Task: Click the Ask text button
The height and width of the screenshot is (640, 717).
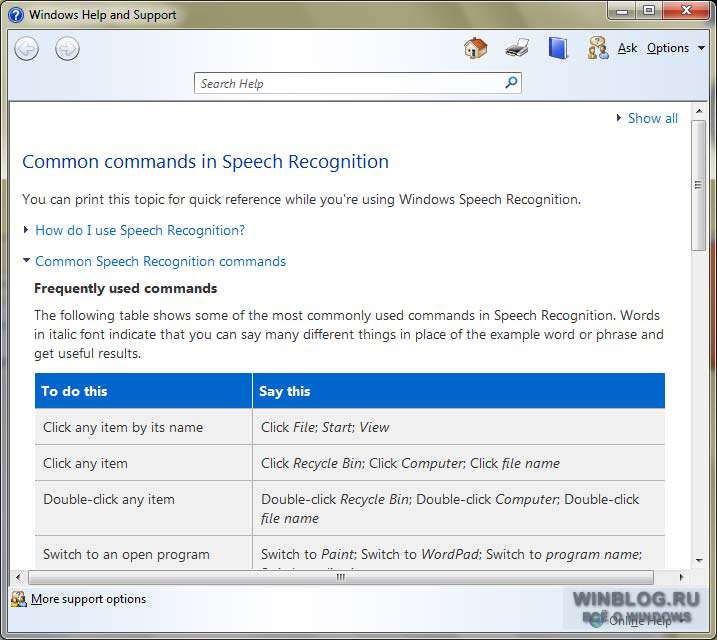Action: [627, 48]
